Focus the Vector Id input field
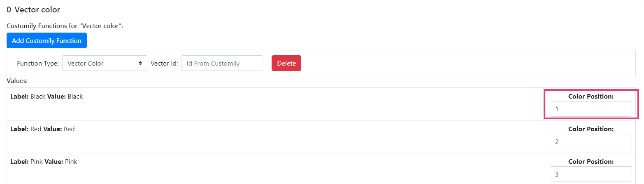 coord(222,63)
